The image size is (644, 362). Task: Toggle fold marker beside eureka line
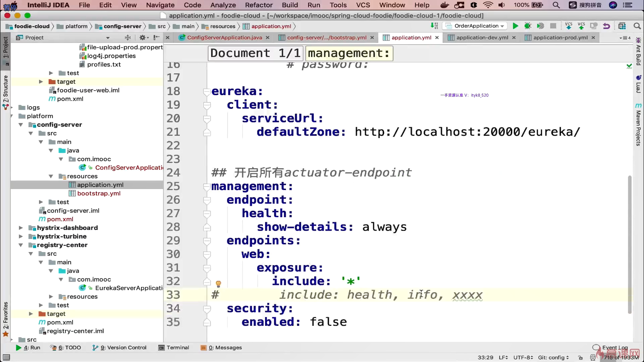pyautogui.click(x=207, y=92)
